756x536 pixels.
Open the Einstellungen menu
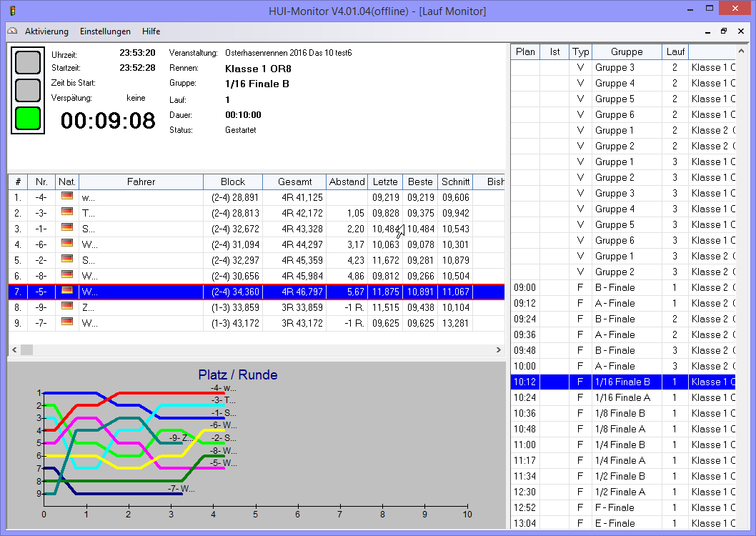(x=105, y=31)
